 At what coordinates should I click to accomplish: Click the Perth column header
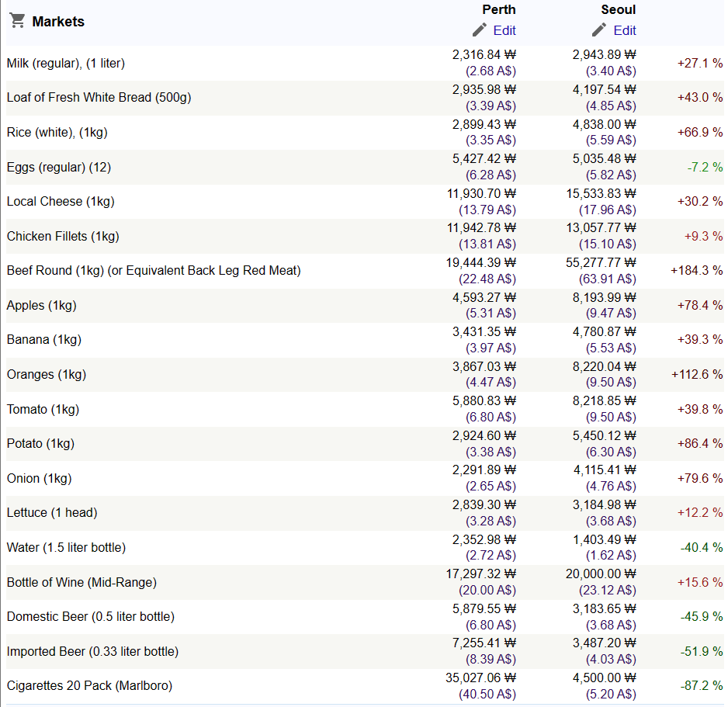pyautogui.click(x=498, y=10)
